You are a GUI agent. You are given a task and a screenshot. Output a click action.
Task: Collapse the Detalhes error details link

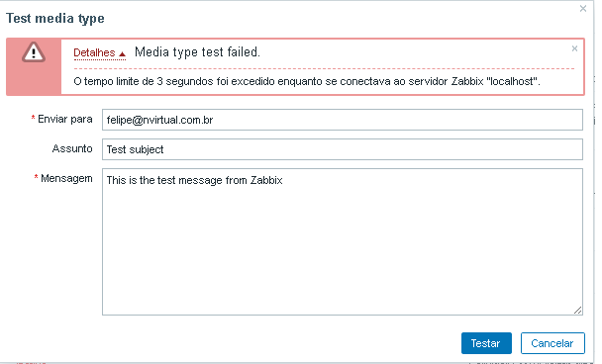pyautogui.click(x=94, y=52)
